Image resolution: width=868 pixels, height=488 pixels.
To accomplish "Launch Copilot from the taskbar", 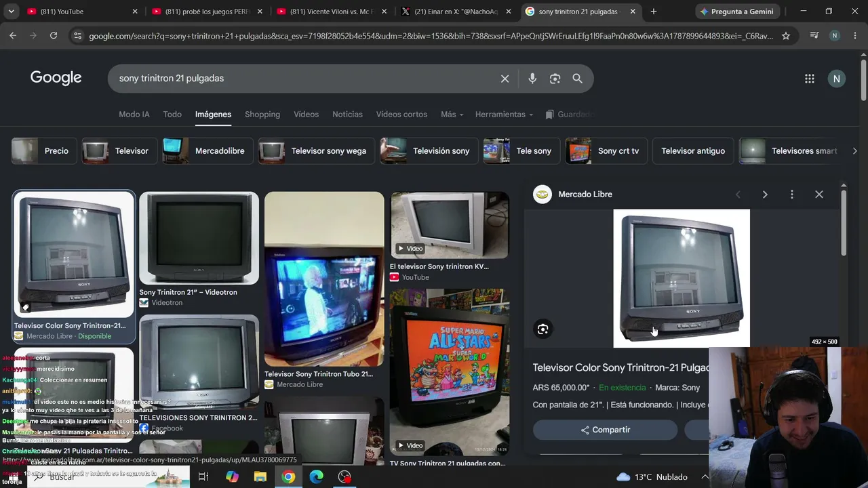I will [232, 477].
